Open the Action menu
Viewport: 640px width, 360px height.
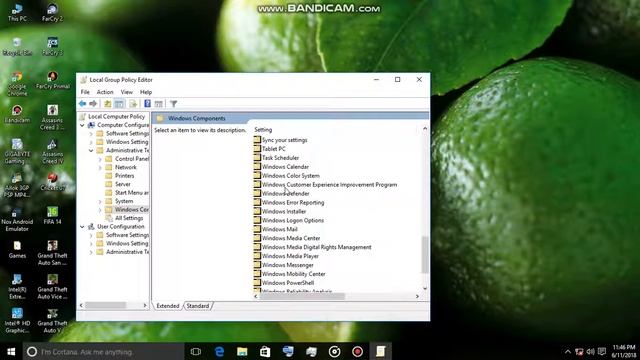tap(105, 92)
